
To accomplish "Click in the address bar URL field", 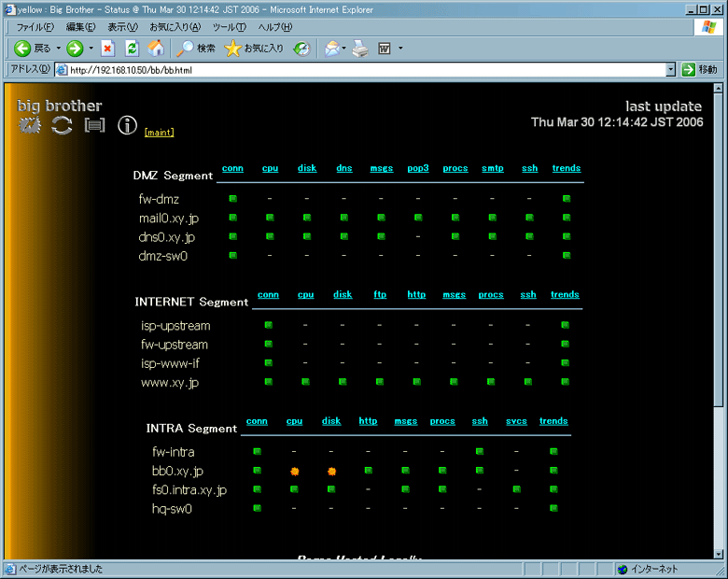I will (x=364, y=70).
